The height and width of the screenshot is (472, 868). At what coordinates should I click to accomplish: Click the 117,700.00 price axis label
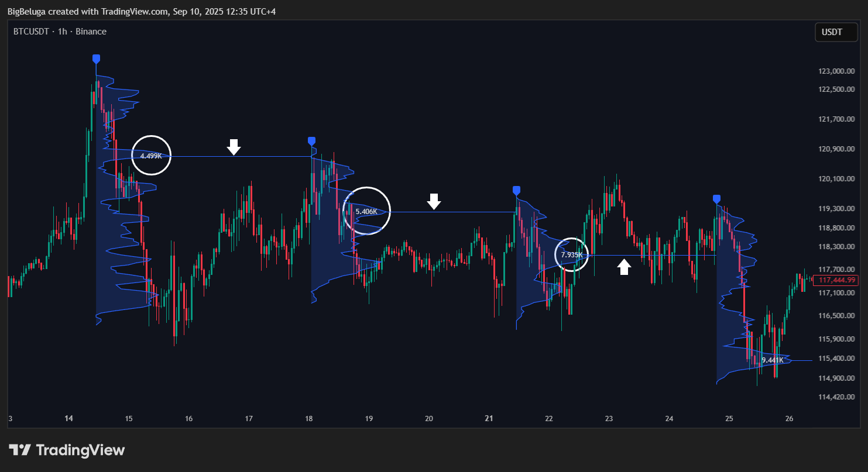(x=838, y=270)
